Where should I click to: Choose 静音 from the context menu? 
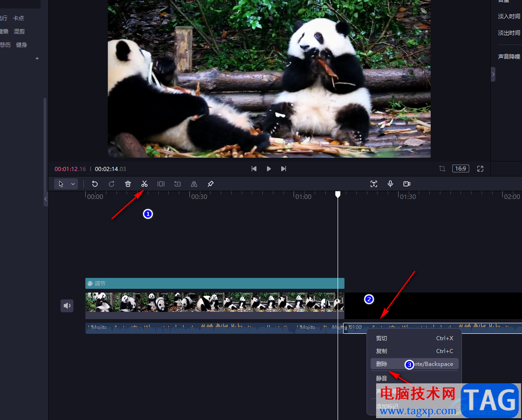(415, 378)
